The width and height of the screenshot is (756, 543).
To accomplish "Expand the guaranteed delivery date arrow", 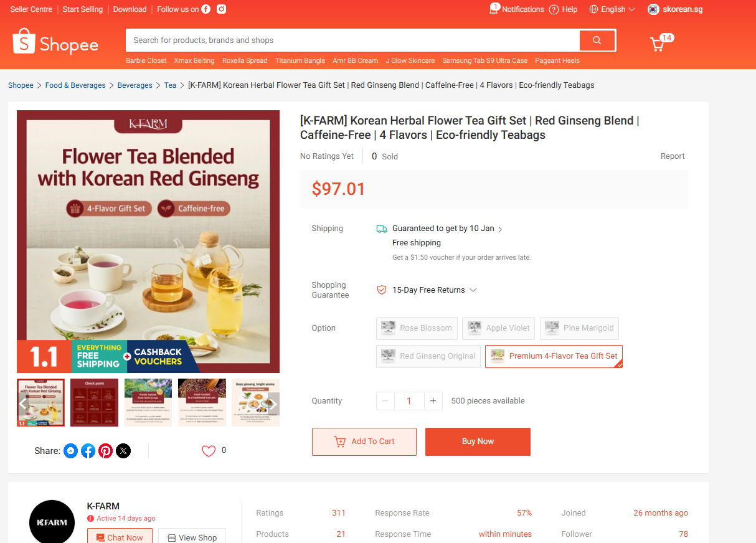I will tap(500, 229).
